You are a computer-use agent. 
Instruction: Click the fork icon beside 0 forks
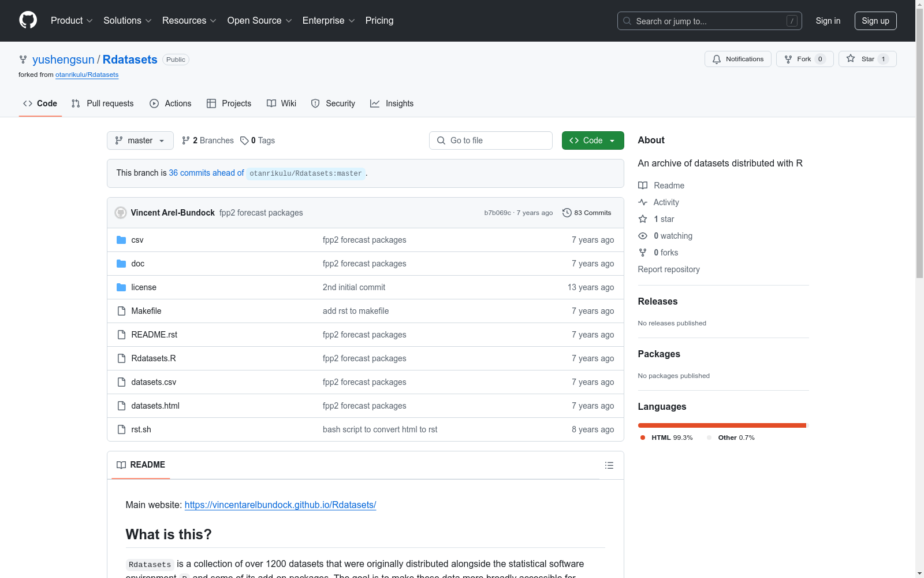point(643,253)
